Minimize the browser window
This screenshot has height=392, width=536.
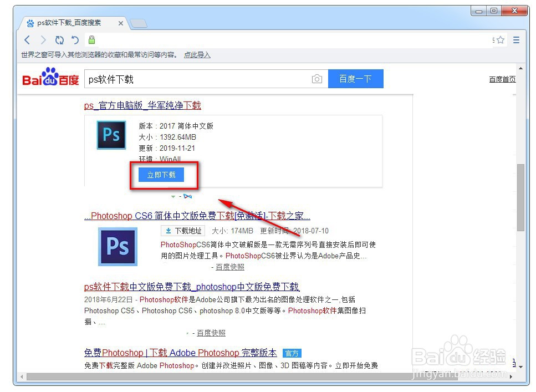click(479, 11)
